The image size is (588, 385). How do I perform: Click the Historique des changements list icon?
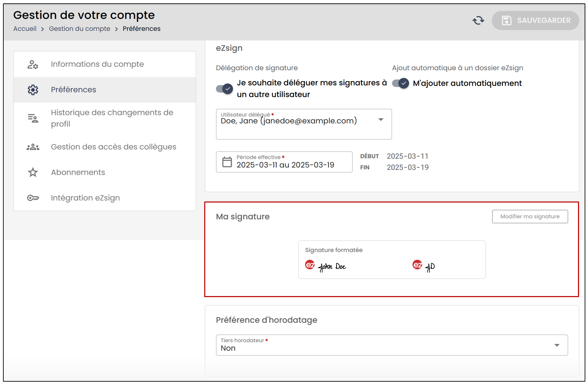(x=33, y=118)
